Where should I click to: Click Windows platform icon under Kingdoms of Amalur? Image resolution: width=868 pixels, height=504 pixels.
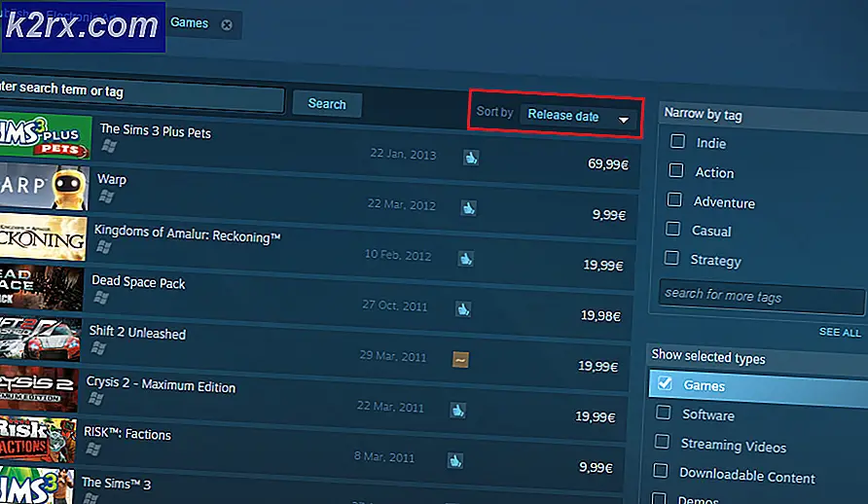103,247
